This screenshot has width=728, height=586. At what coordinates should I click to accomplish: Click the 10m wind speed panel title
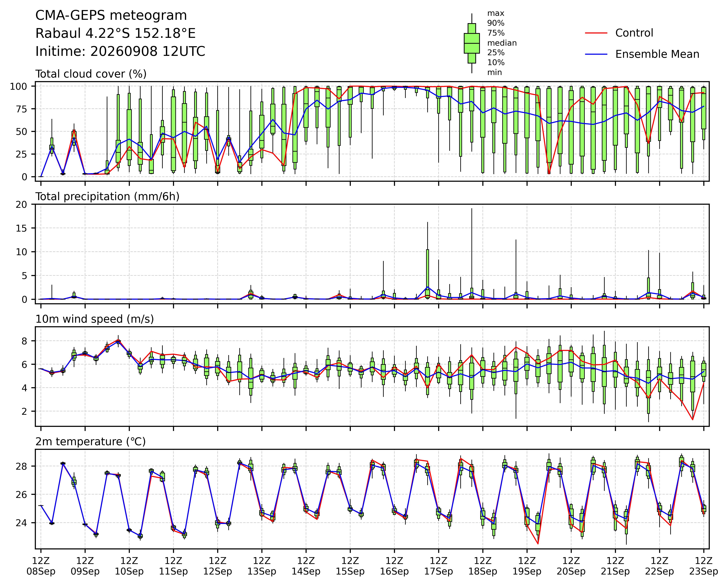95,319
